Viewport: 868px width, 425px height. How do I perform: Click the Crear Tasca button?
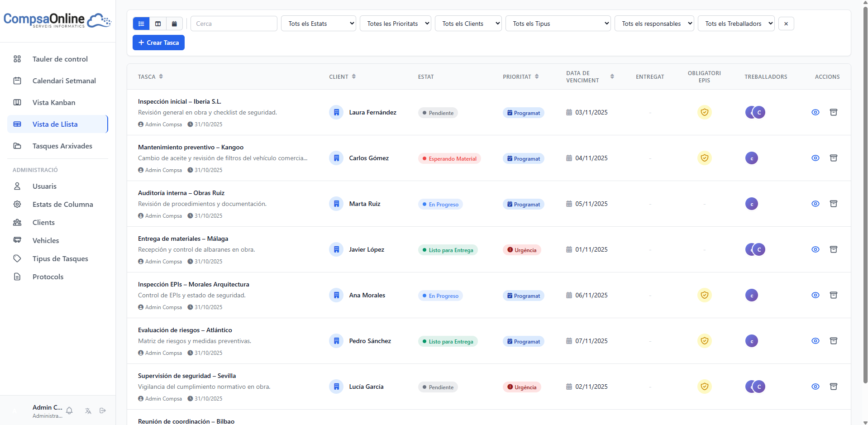click(x=158, y=43)
